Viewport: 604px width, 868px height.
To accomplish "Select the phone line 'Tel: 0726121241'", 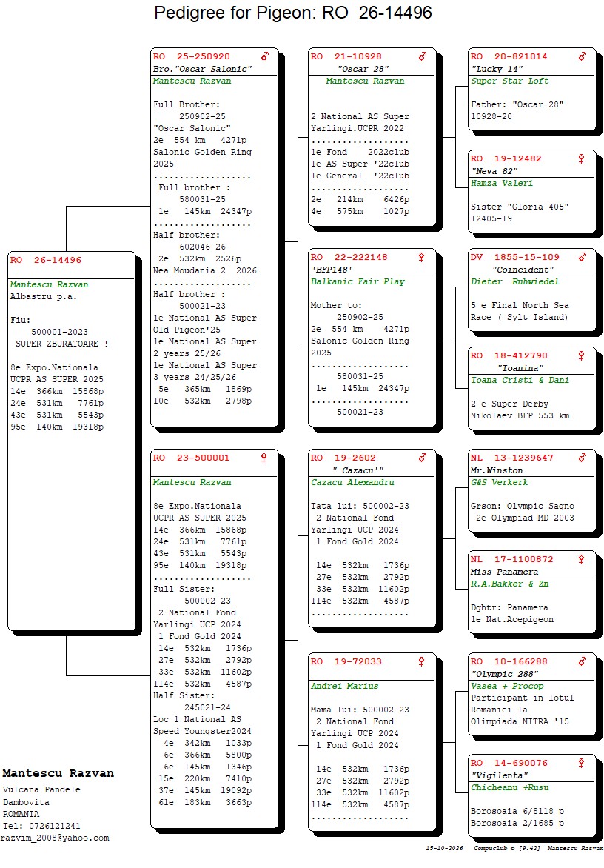I will pos(41,826).
